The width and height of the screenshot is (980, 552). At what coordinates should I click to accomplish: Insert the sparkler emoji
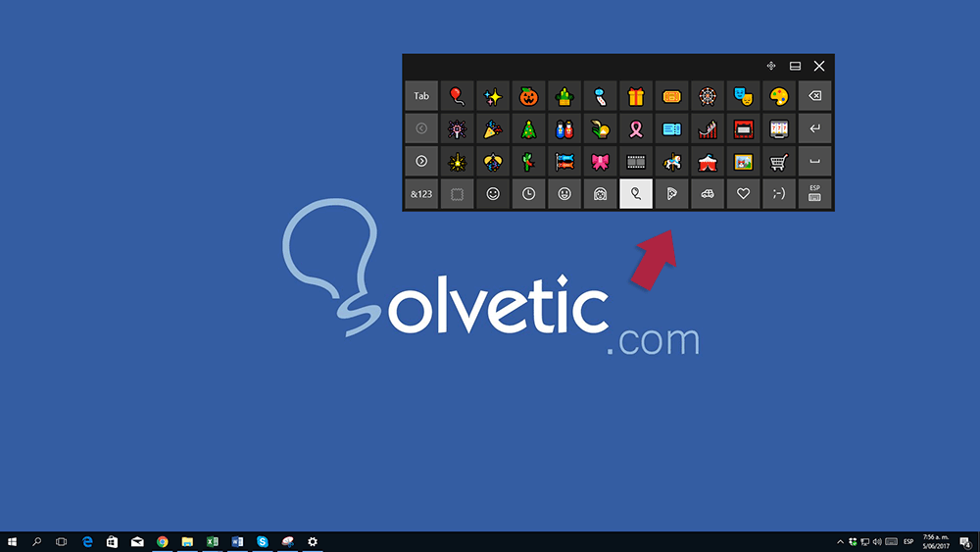457,162
